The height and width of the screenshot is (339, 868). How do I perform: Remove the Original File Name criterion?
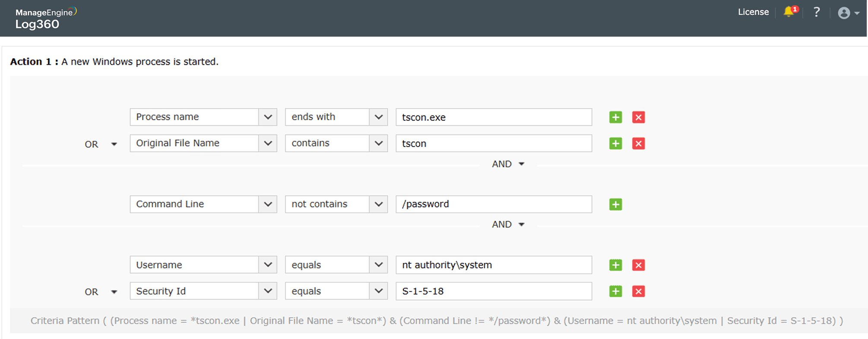point(638,144)
